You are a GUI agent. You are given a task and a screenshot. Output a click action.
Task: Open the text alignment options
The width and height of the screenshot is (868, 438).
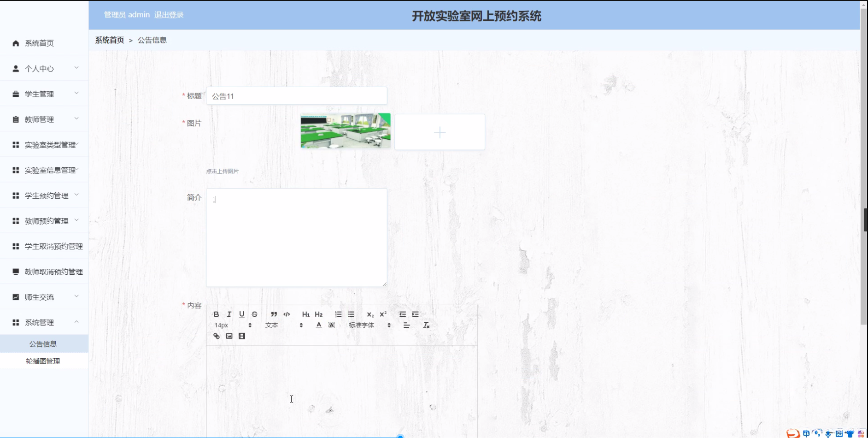pos(406,326)
